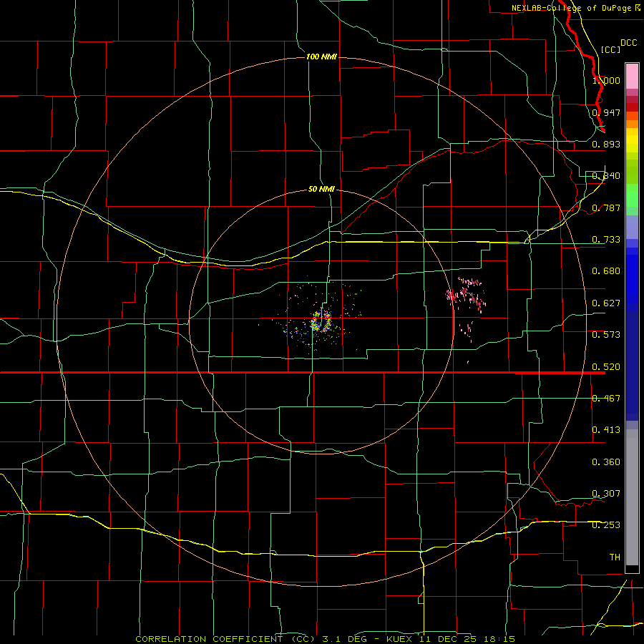Select the 0.360 scale value
Screen dimensions: 644x644
coord(606,462)
